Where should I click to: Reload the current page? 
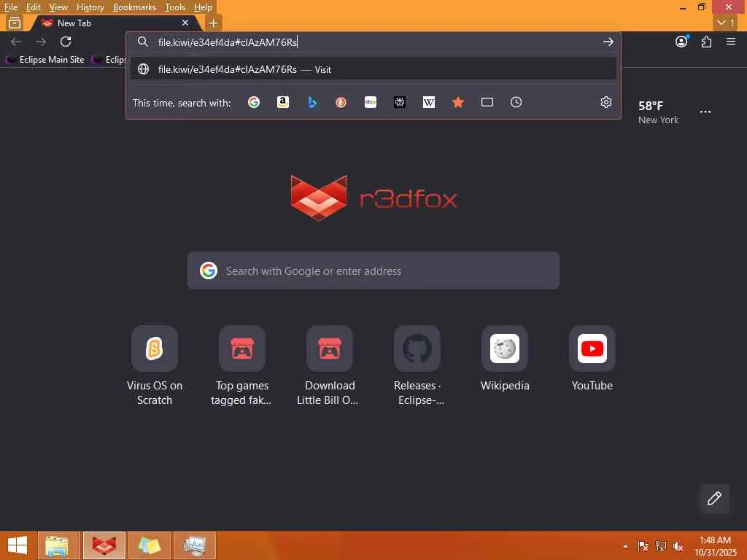[x=66, y=42]
